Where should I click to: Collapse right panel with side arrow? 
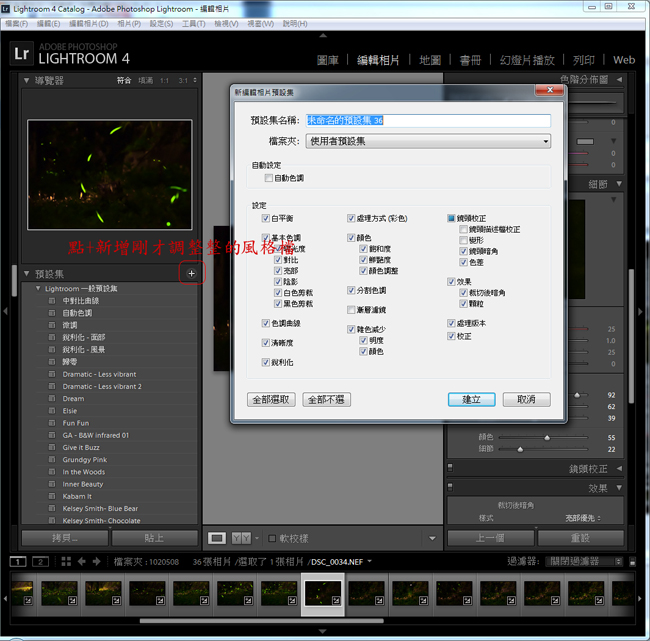tap(640, 311)
